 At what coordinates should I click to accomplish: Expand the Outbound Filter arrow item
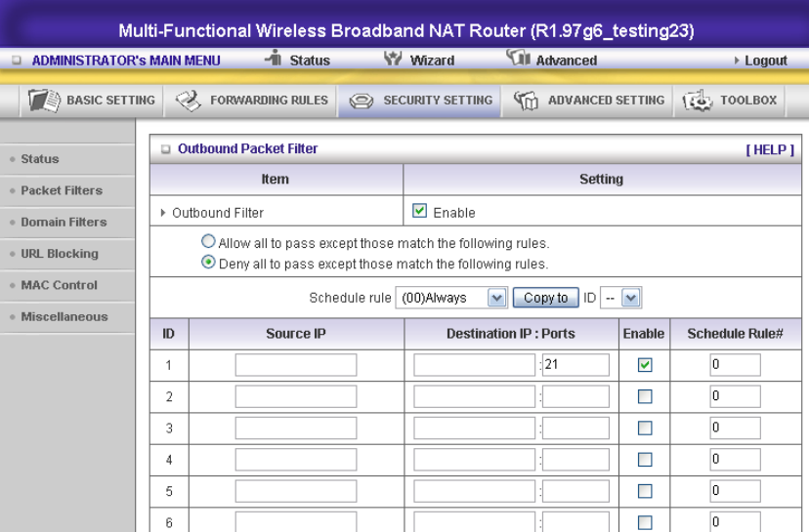pos(163,212)
